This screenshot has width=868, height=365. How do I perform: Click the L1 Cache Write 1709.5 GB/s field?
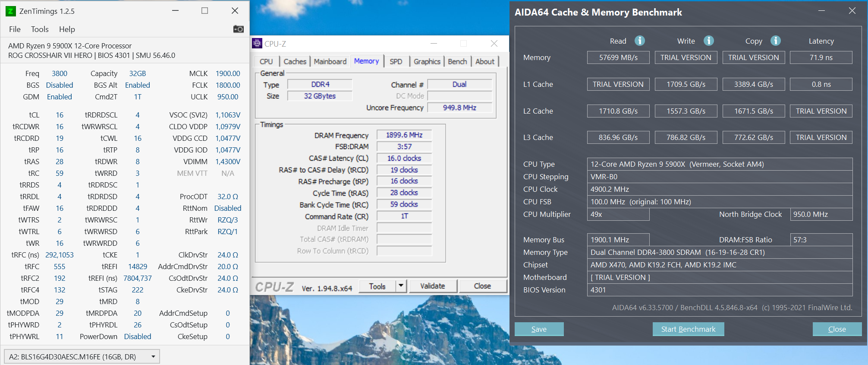[x=686, y=84]
